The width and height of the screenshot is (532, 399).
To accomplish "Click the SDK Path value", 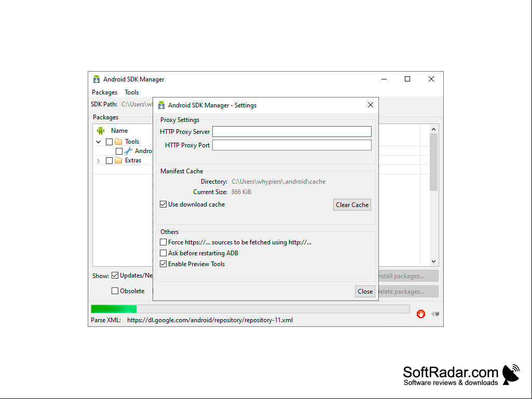I will pyautogui.click(x=137, y=104).
